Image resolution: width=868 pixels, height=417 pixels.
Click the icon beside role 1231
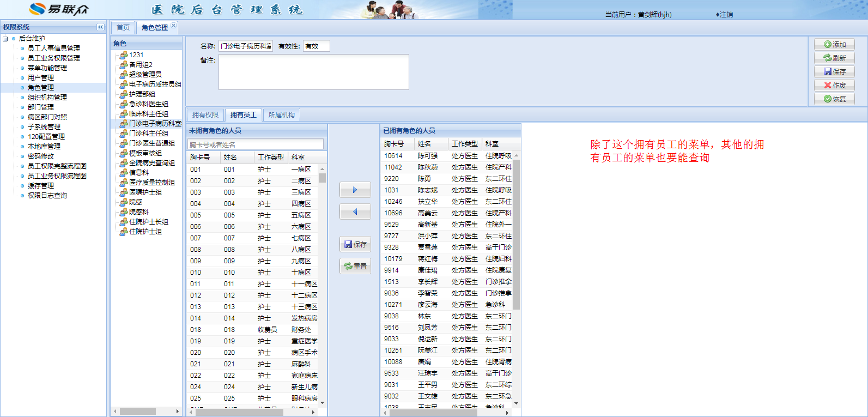point(124,55)
